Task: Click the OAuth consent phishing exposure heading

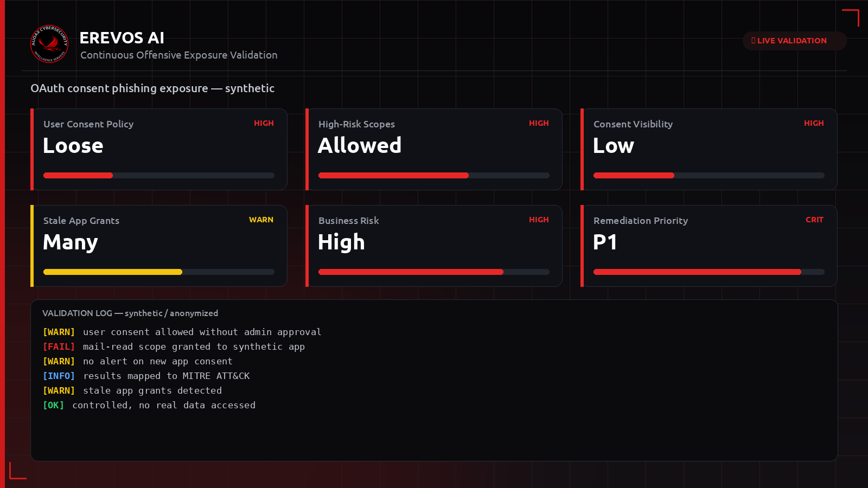Action: click(x=152, y=88)
